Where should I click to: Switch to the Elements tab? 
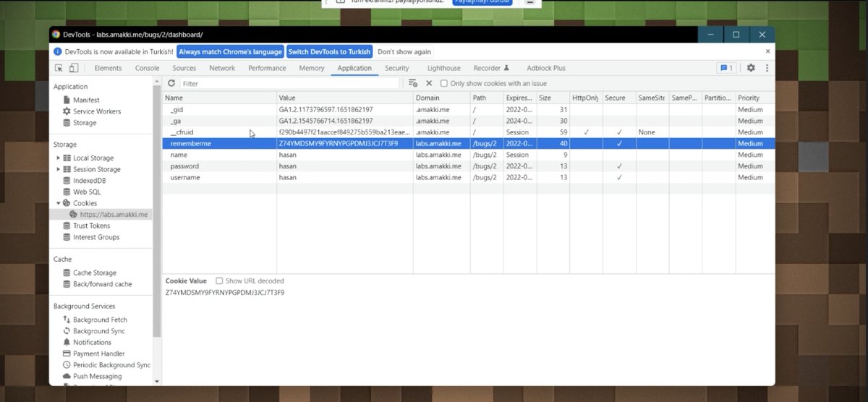[108, 68]
